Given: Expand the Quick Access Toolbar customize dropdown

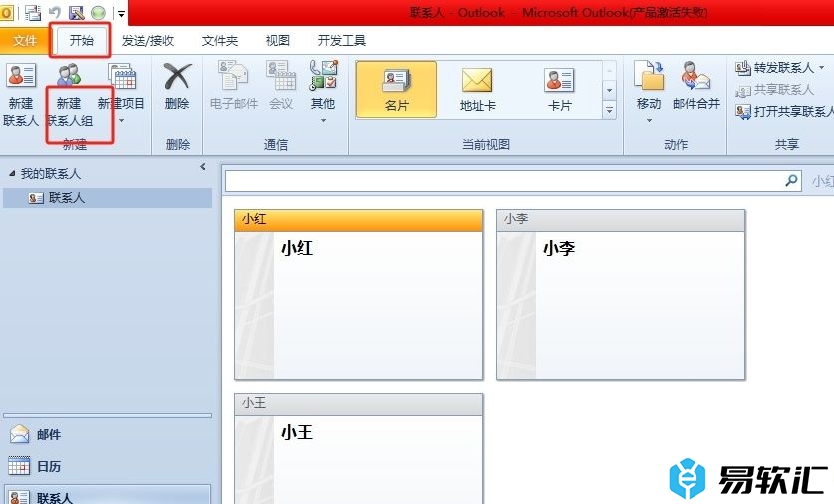Looking at the screenshot, I should coord(121,13).
